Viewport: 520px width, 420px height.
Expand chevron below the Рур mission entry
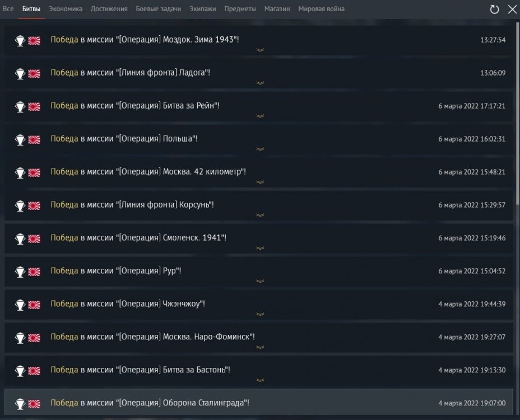click(x=259, y=281)
